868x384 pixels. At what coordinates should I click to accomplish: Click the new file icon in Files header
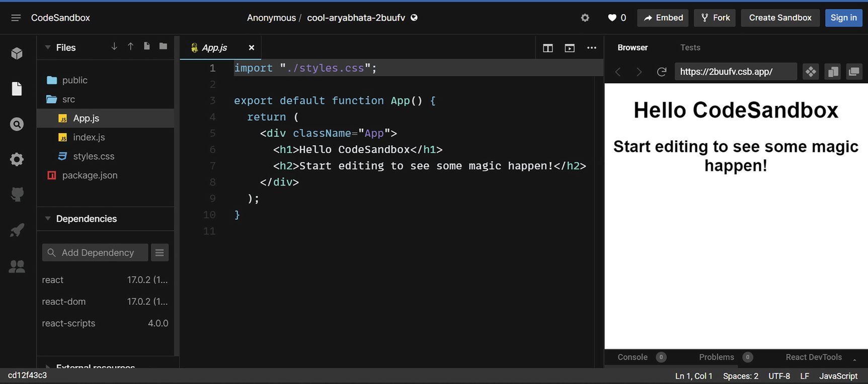point(147,47)
